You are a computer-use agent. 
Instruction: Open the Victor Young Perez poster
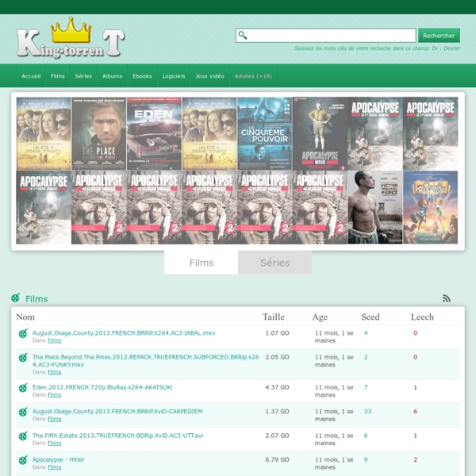375,207
